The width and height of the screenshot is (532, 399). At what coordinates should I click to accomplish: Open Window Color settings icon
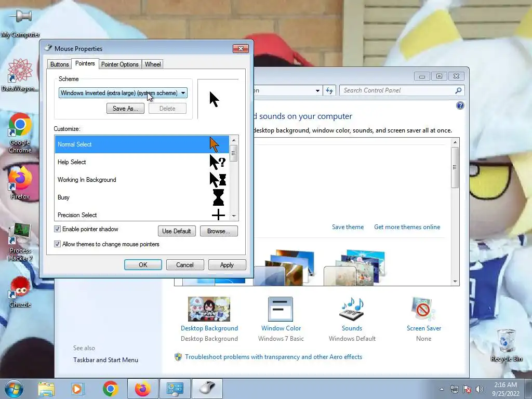281,309
